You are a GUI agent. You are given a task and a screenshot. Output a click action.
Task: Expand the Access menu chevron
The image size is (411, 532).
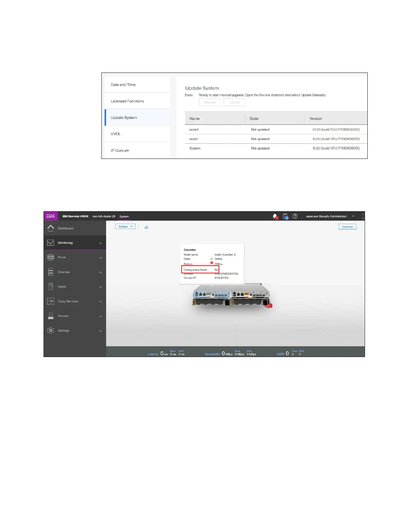(x=100, y=316)
